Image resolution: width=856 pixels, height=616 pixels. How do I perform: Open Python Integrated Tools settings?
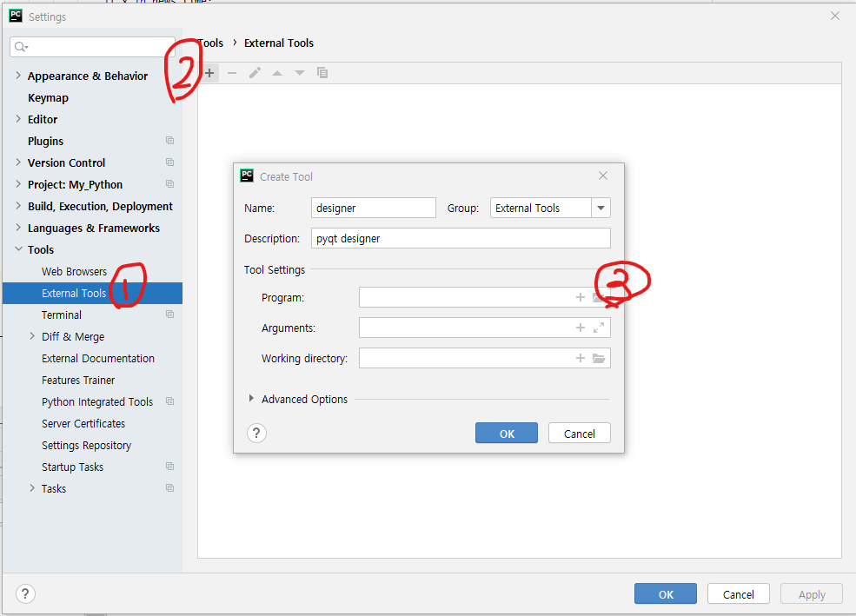coord(97,401)
